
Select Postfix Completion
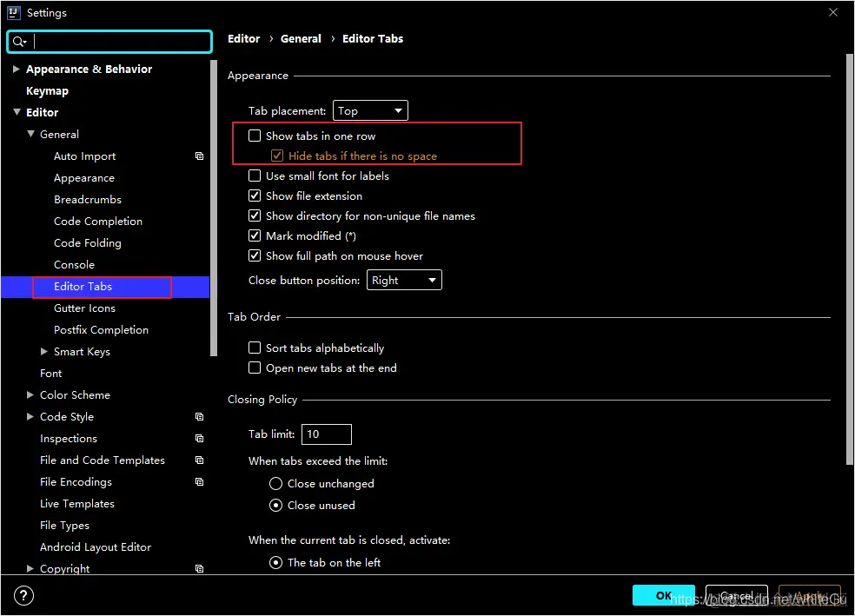pos(101,330)
